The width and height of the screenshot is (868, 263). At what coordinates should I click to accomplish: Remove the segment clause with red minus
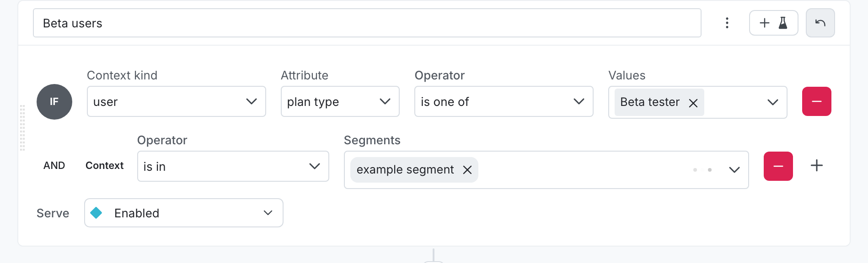778,166
